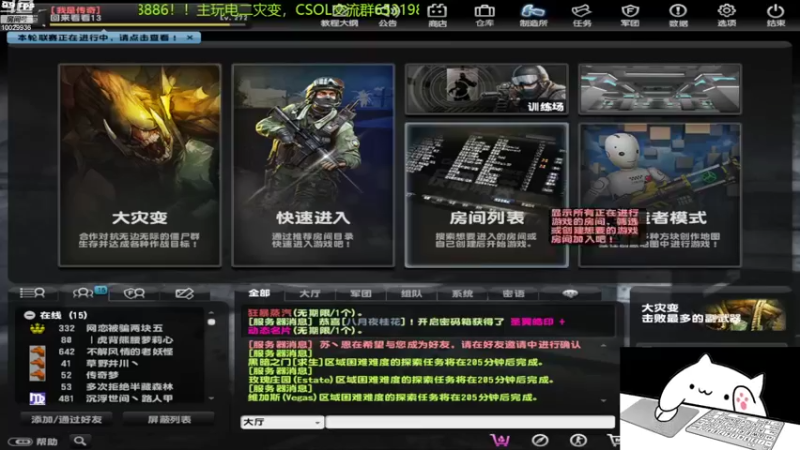Click the running soldier circle icon
Screen dimensions: 800x450
(x=578, y=440)
